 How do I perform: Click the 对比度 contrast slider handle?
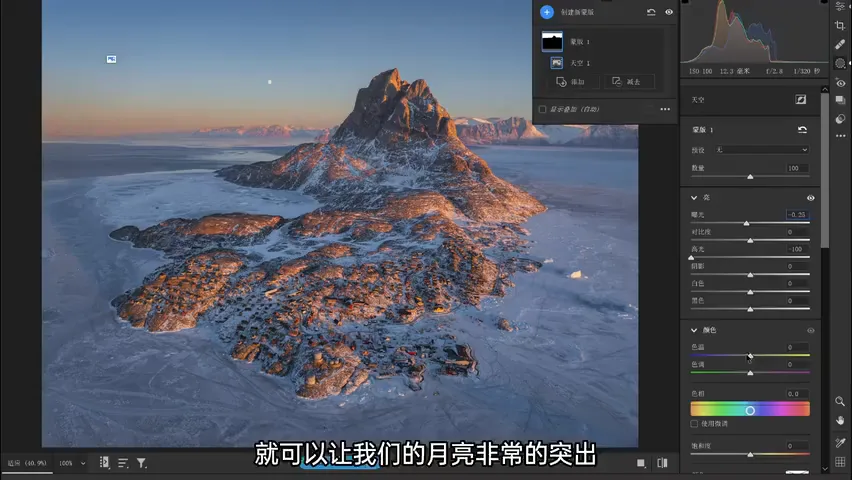pos(750,240)
